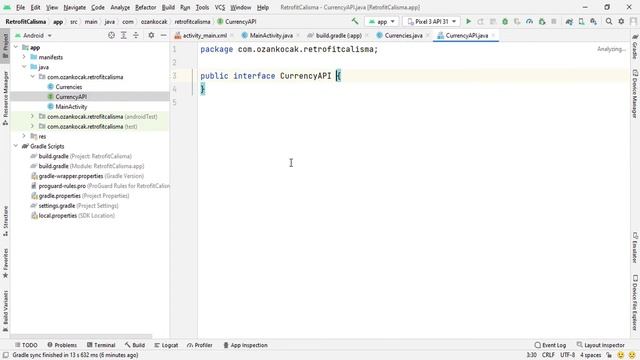The height and width of the screenshot is (360, 640).
Task: Close the CurrencyAPI.java editor tab
Action: click(493, 36)
